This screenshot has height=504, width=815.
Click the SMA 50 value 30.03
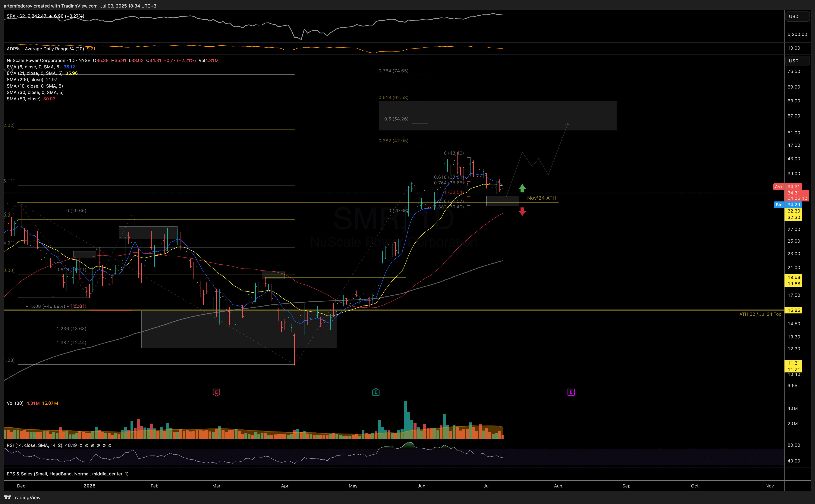tap(49, 99)
